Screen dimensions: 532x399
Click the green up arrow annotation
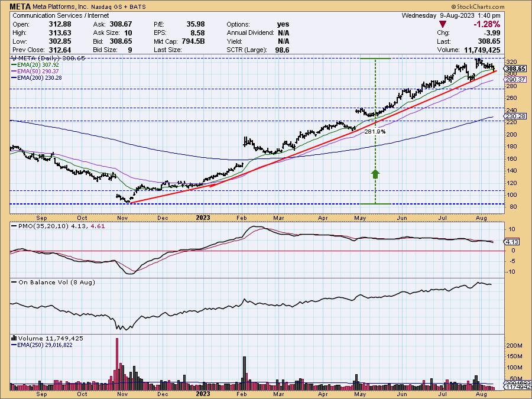pyautogui.click(x=375, y=173)
